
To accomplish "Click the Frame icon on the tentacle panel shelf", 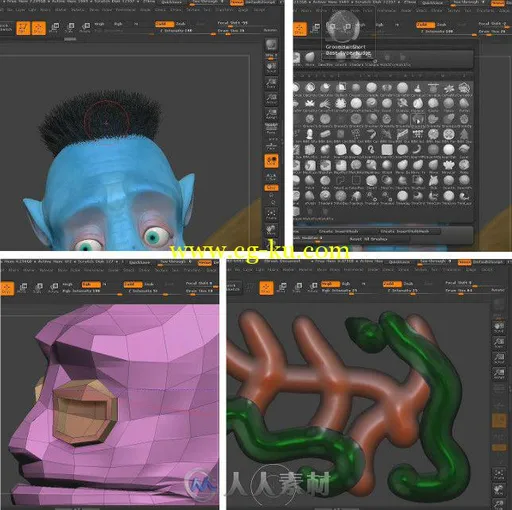I will pyautogui.click(x=499, y=474).
